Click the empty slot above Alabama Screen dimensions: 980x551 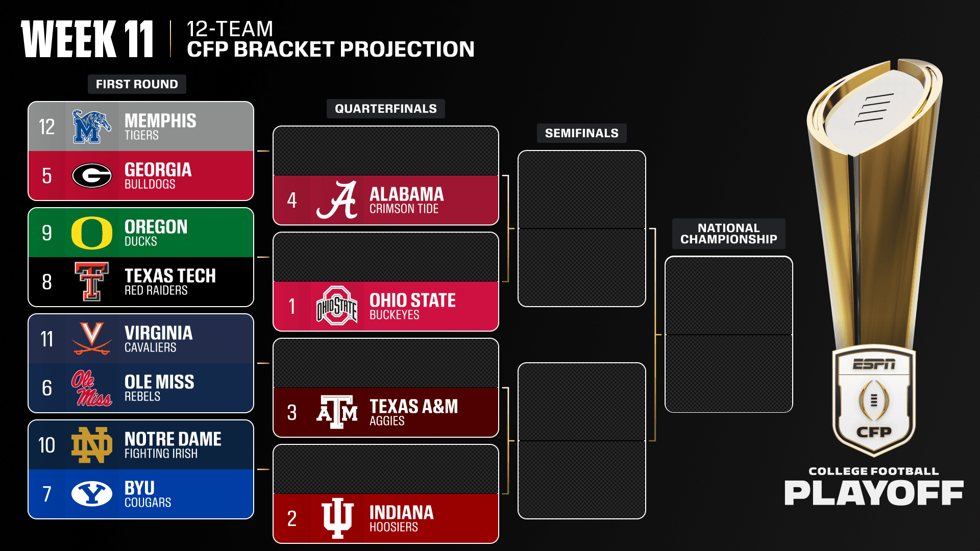point(385,151)
